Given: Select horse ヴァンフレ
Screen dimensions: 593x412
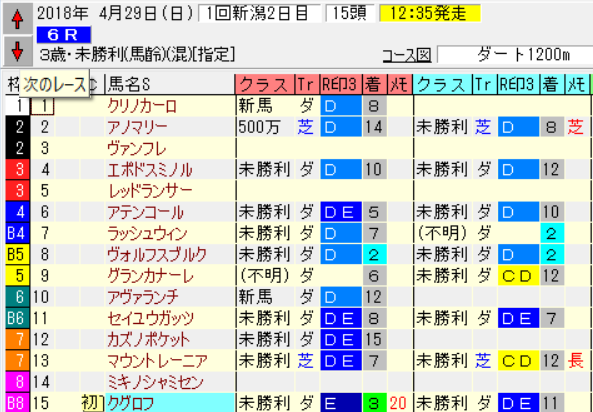Looking at the screenshot, I should tap(137, 148).
